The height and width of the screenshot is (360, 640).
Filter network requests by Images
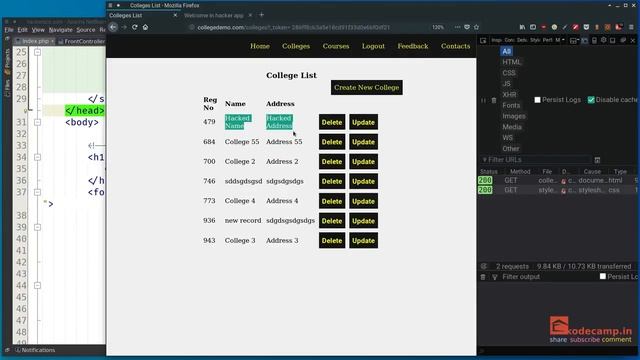tap(513, 116)
